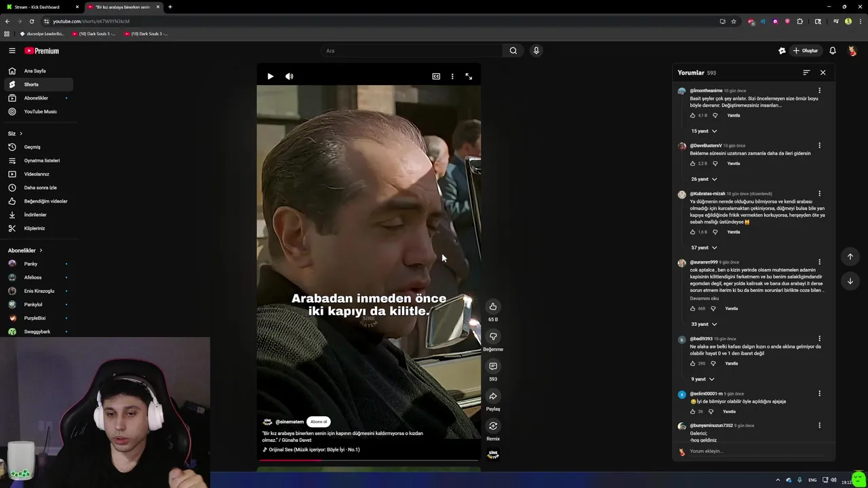This screenshot has width=868, height=488.
Task: Open Videolarınız in sidebar
Action: 39,174
